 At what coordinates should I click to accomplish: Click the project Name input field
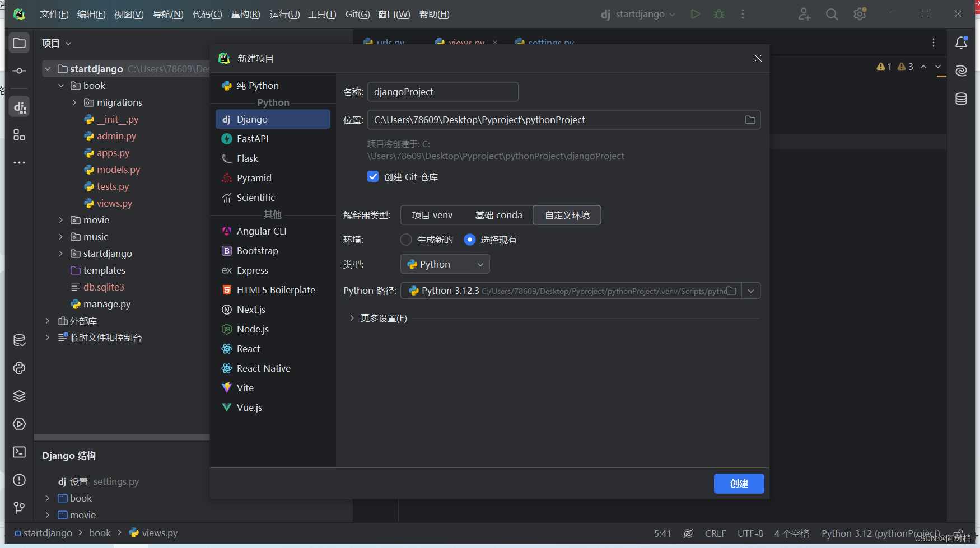click(442, 92)
